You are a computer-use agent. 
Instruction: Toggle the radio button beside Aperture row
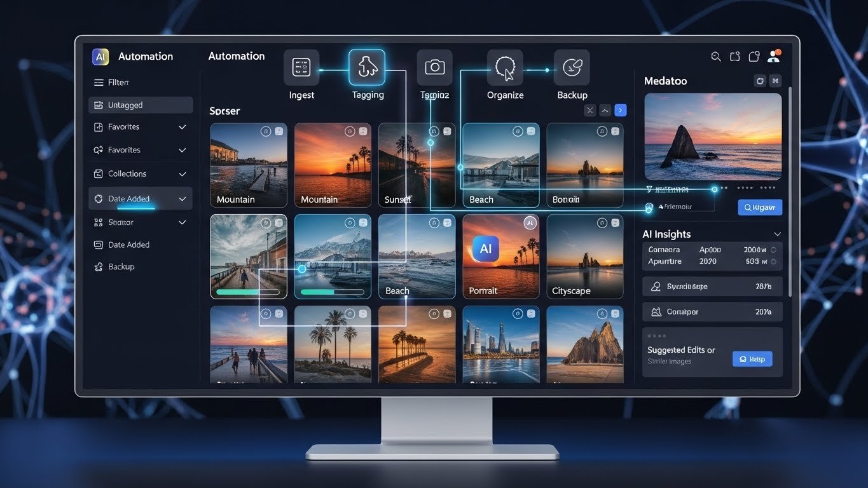tap(773, 262)
